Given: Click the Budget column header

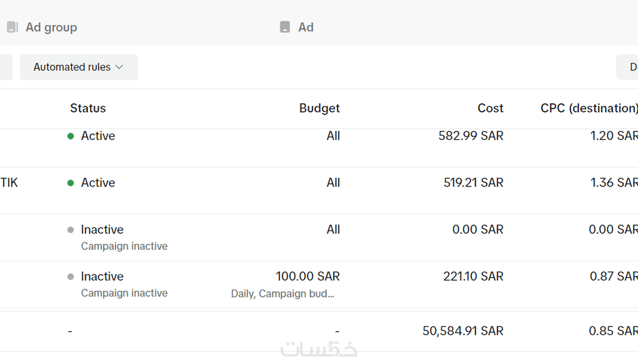Looking at the screenshot, I should point(319,108).
